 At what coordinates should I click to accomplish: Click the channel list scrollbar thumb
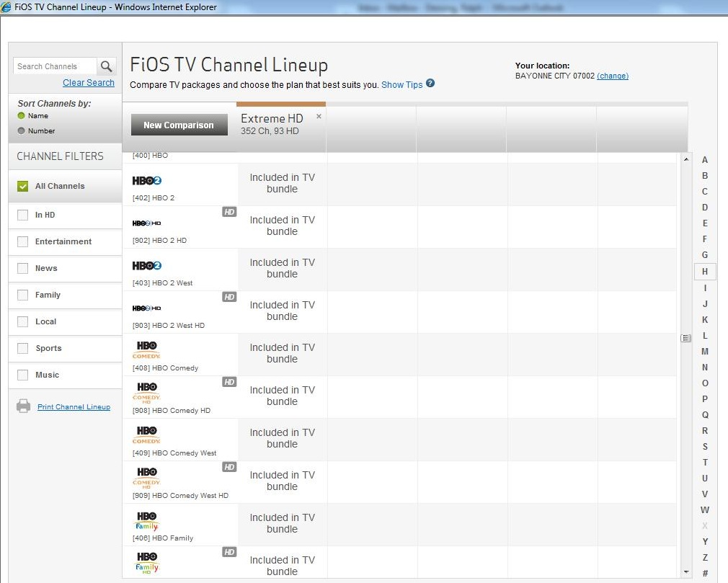coord(686,339)
